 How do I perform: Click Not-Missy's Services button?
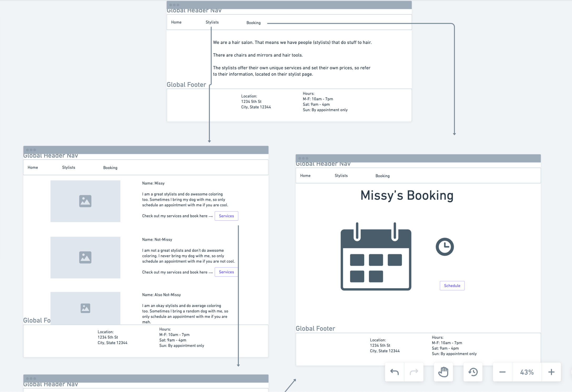226,272
